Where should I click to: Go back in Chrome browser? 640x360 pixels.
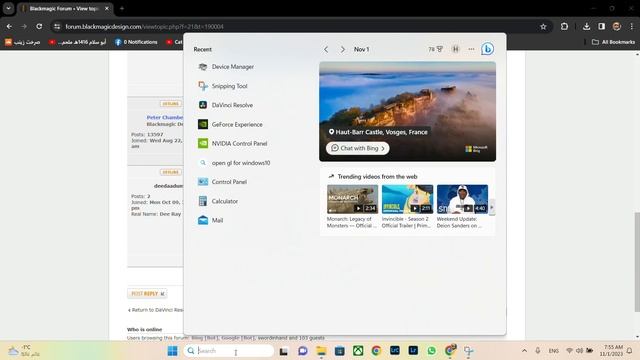pyautogui.click(x=9, y=27)
